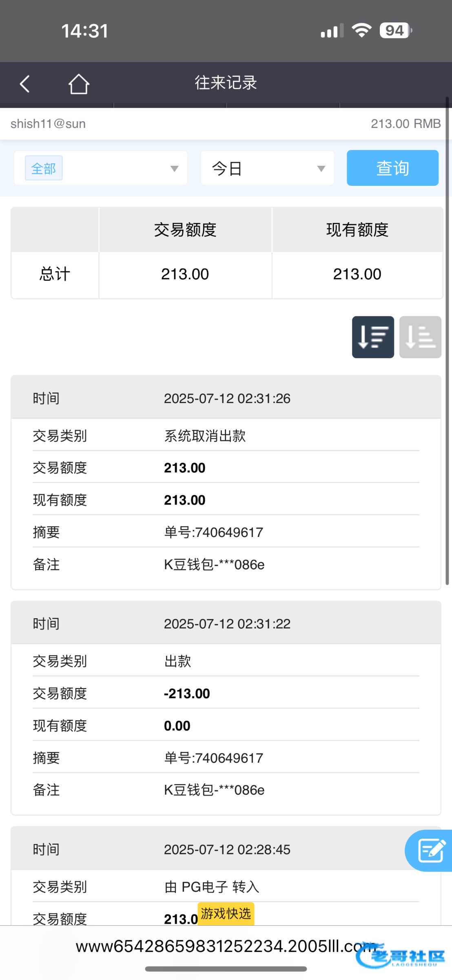
Task: Expand the 全部 transaction type dropdown
Action: pyautogui.click(x=174, y=168)
